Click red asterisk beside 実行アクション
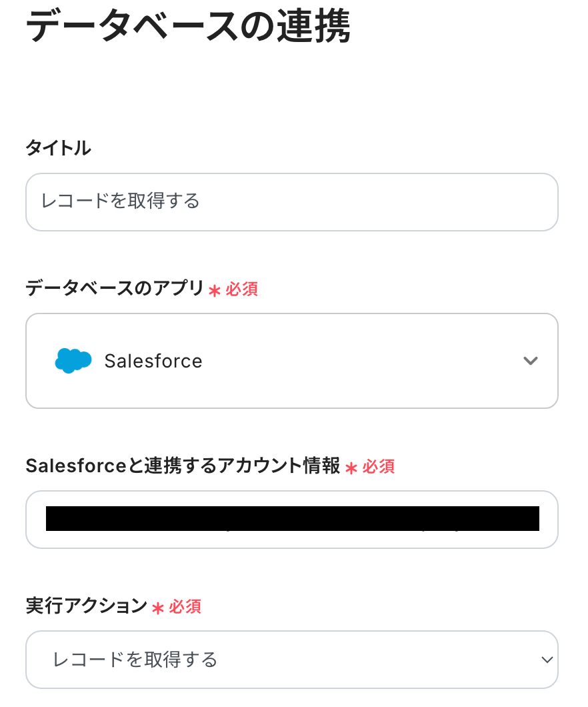This screenshot has height=707, width=588. click(158, 608)
